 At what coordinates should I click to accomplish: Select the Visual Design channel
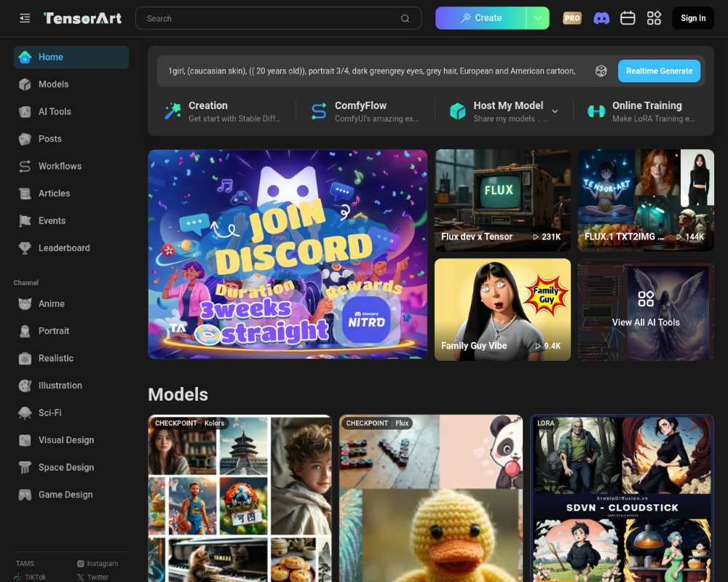pos(71,440)
